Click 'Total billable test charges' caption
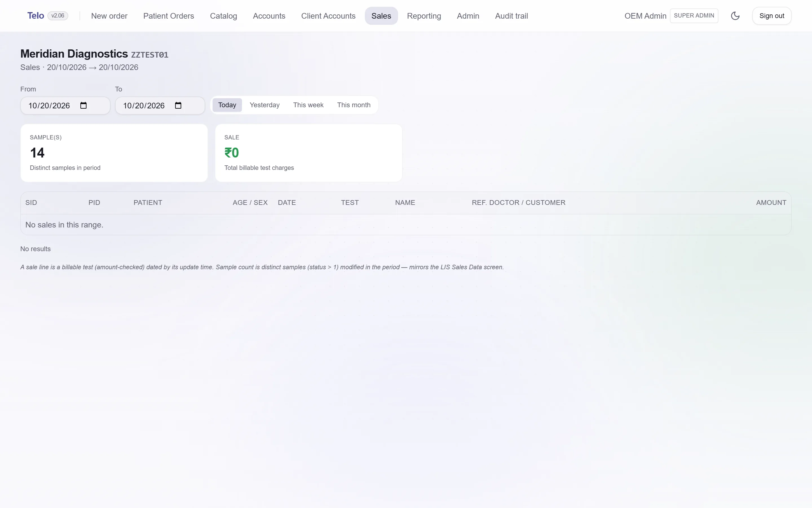Screen dimensions: 812x508 tap(259, 168)
